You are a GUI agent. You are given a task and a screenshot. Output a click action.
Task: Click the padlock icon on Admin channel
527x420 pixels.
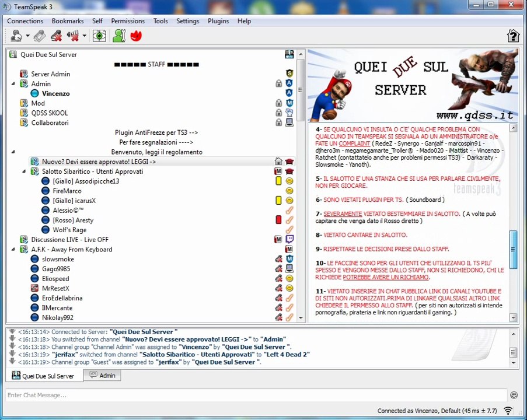[278, 83]
